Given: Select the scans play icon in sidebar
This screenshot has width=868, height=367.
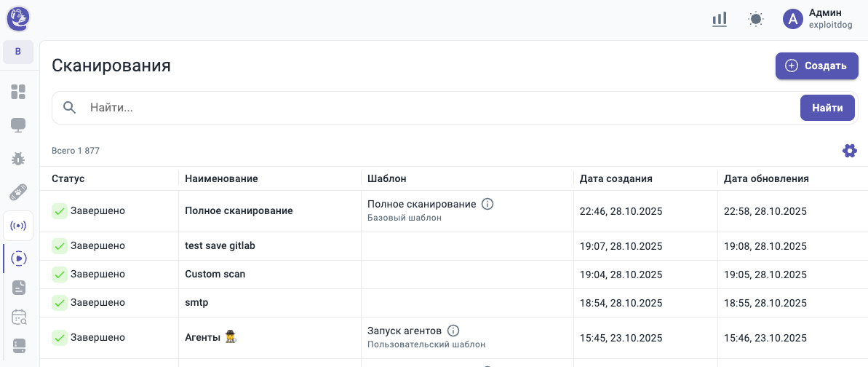Looking at the screenshot, I should 20,259.
